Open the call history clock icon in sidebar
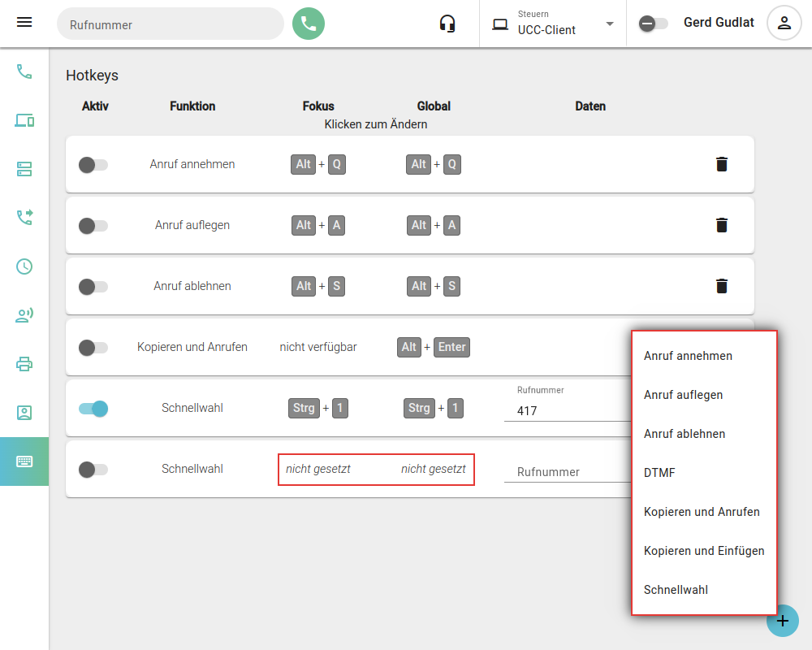The height and width of the screenshot is (650, 812). click(24, 266)
